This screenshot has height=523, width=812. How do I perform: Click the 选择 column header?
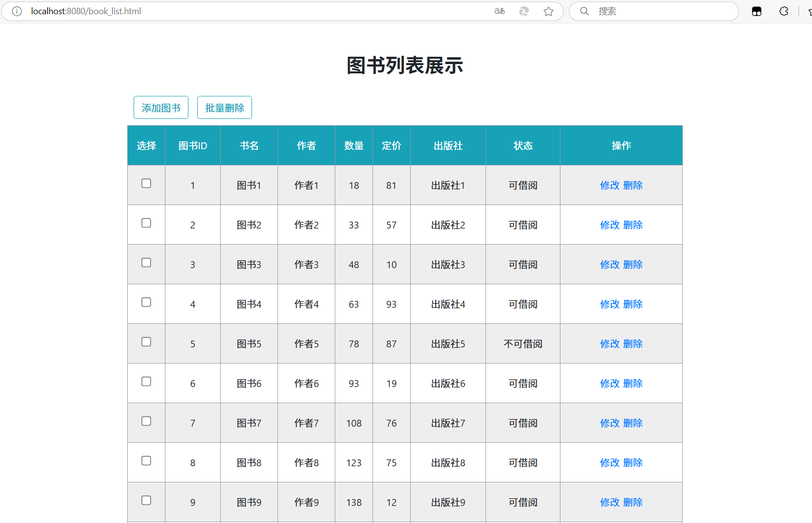coord(146,146)
